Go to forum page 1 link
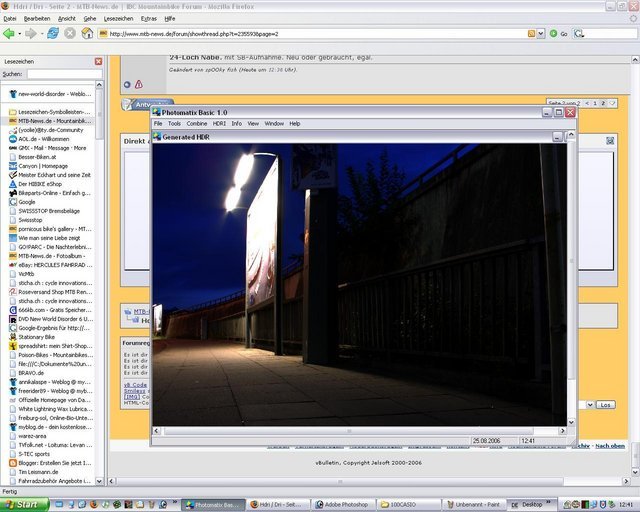640x512 pixels. point(595,103)
